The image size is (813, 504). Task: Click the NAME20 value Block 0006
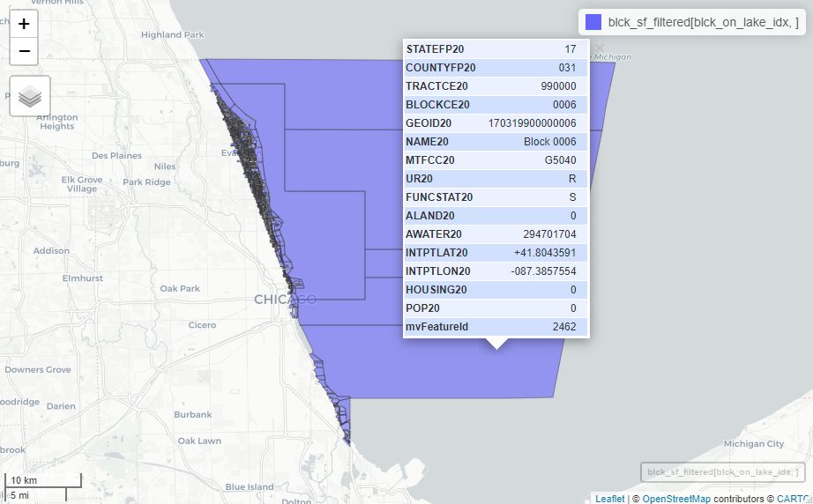[549, 142]
